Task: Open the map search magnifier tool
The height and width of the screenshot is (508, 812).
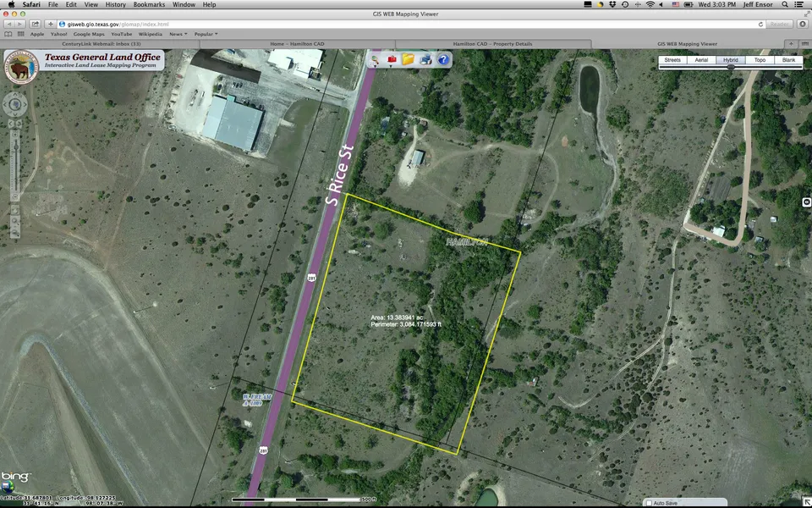Action: [375, 59]
